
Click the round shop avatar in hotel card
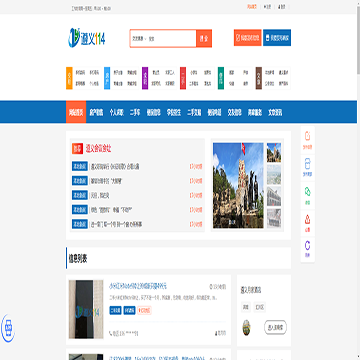tap(246, 328)
